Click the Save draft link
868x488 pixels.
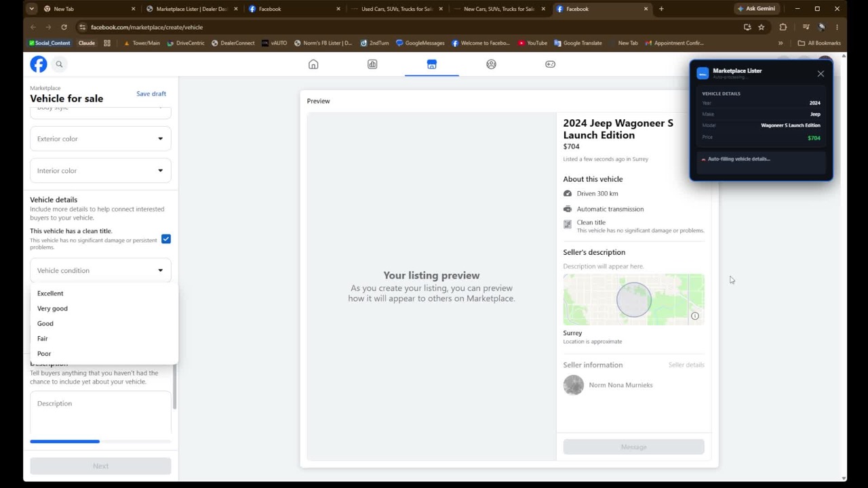pyautogui.click(x=151, y=94)
